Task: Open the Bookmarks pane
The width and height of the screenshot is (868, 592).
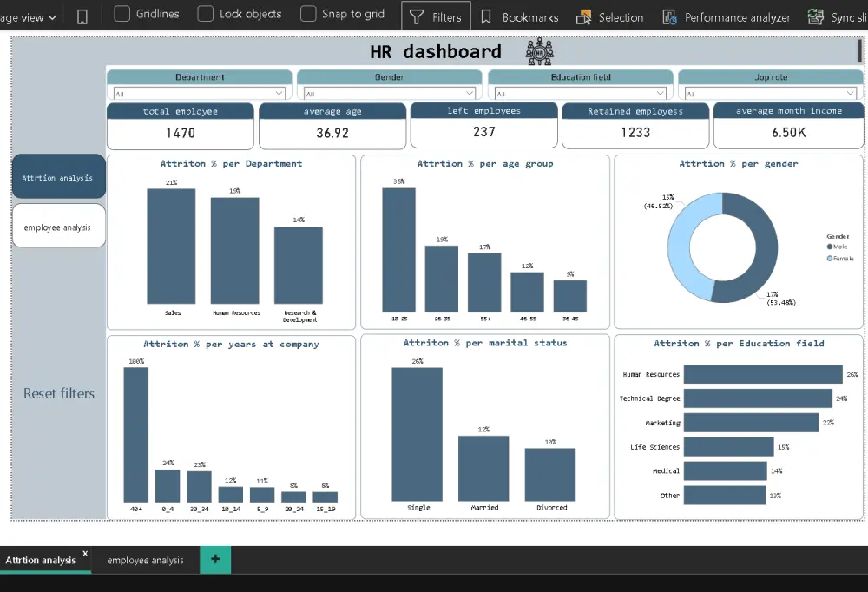Action: (x=533, y=15)
